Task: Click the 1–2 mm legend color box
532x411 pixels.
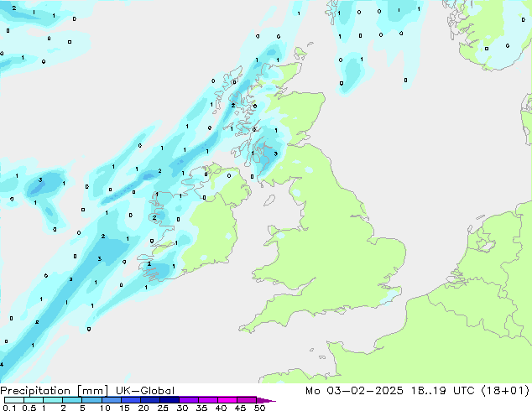Action: click(x=53, y=400)
